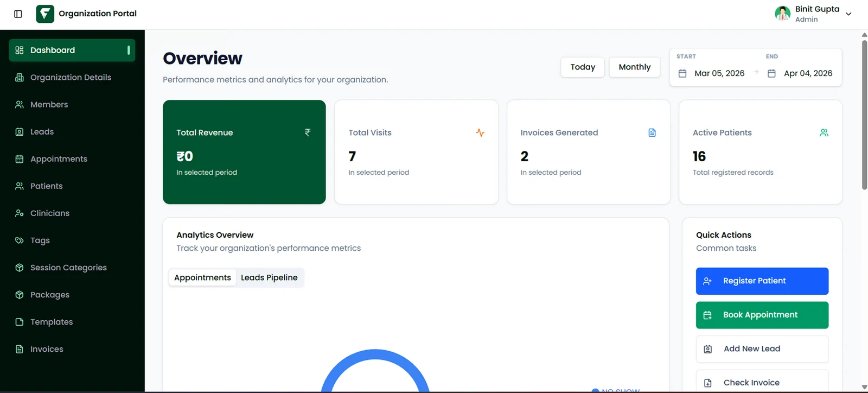
Task: Click the Organization Details building icon
Action: pyautogui.click(x=20, y=77)
